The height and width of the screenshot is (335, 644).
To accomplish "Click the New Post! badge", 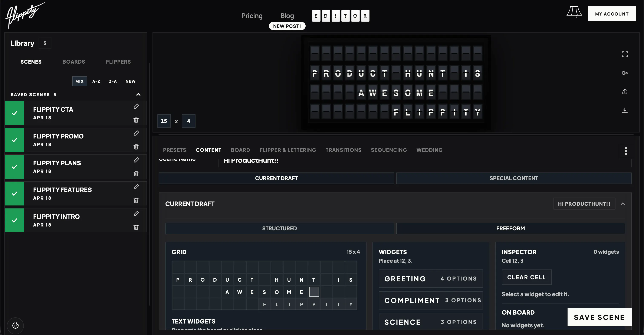I will point(287,26).
